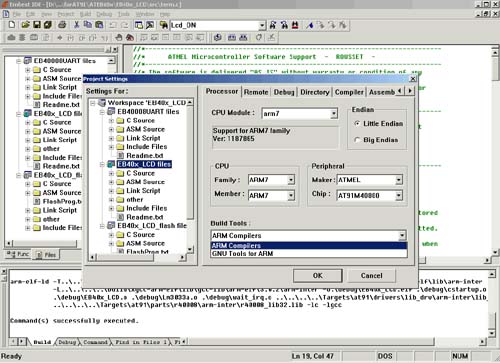500x363 pixels.
Task: Switch to the Debug settings tab
Action: (284, 92)
